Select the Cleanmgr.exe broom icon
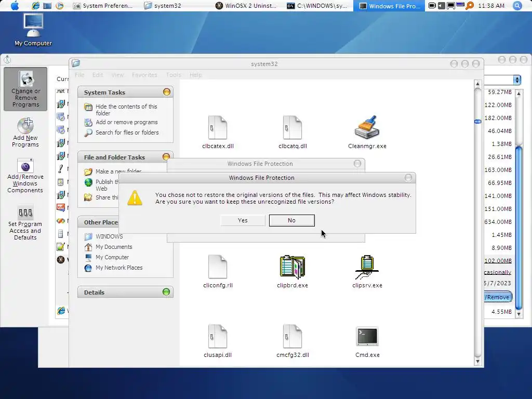 click(367, 127)
